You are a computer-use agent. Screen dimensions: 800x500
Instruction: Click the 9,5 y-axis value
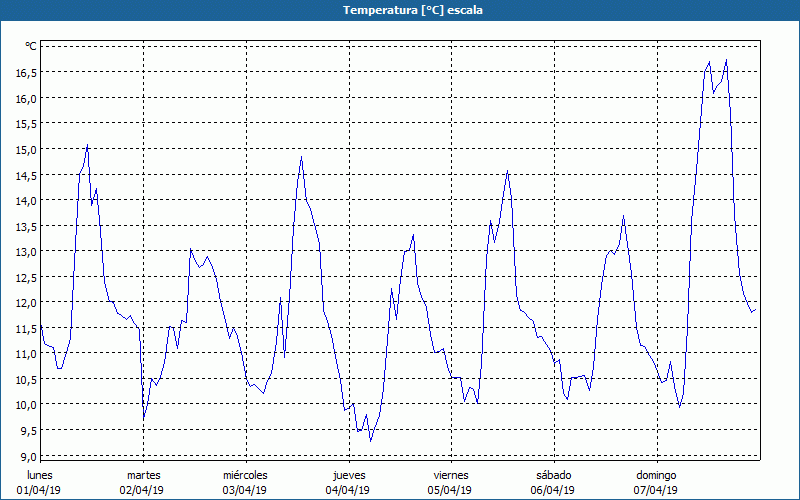(x=29, y=430)
